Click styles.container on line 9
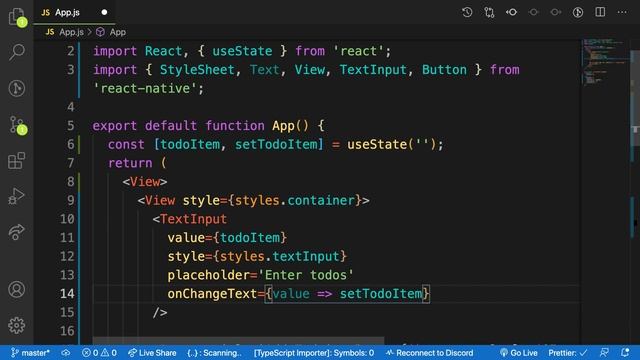Viewport: 640px width, 360px height. 295,200
